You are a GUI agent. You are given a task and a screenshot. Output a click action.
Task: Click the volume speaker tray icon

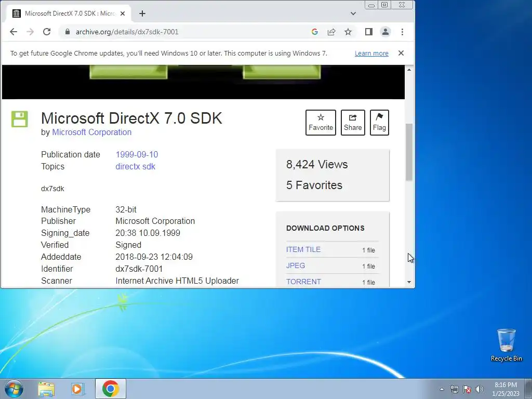point(480,389)
